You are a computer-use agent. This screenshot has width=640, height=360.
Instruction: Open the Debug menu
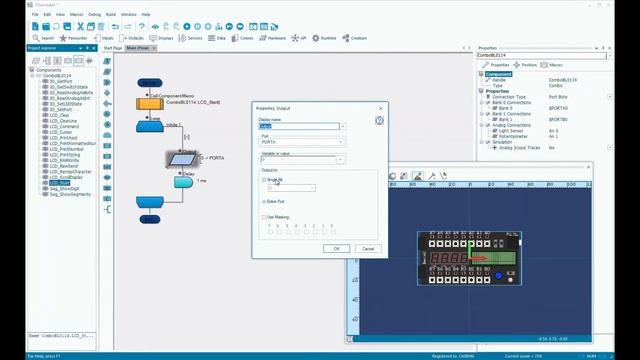click(94, 14)
